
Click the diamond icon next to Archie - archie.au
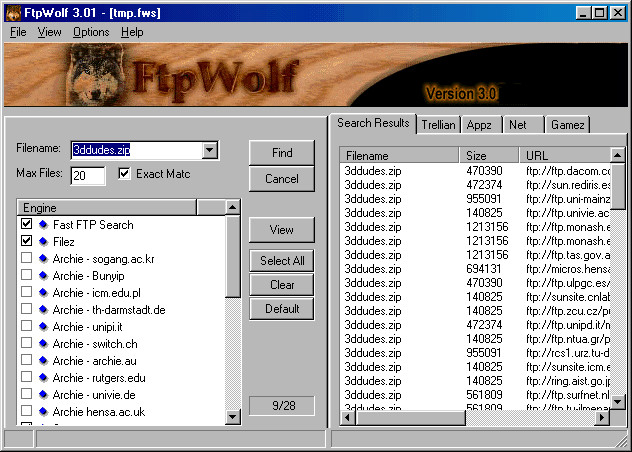tap(43, 360)
